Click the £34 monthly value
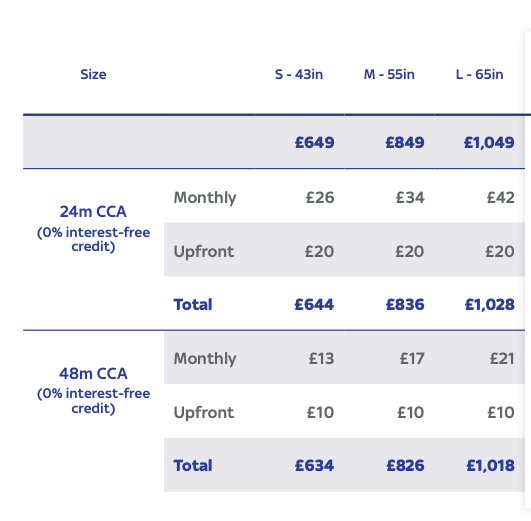This screenshot has height=521, width=531. pos(410,197)
